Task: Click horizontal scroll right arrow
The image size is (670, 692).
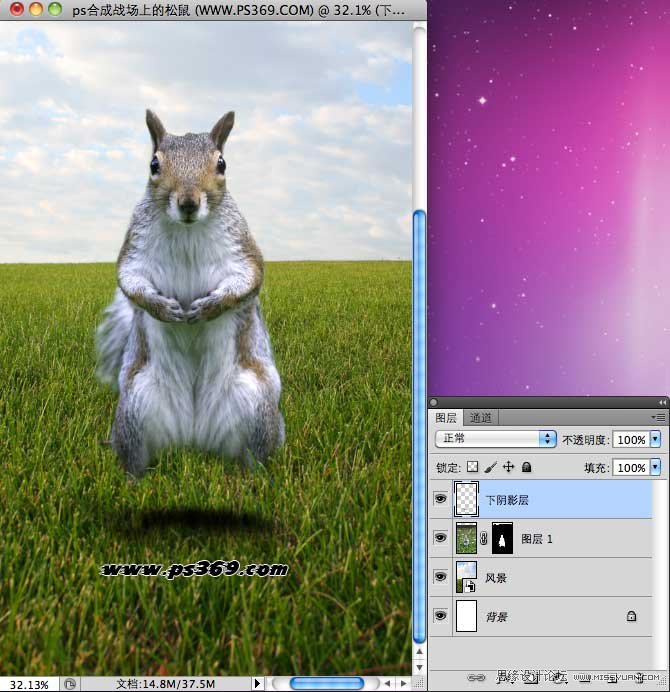Action: pyautogui.click(x=403, y=684)
